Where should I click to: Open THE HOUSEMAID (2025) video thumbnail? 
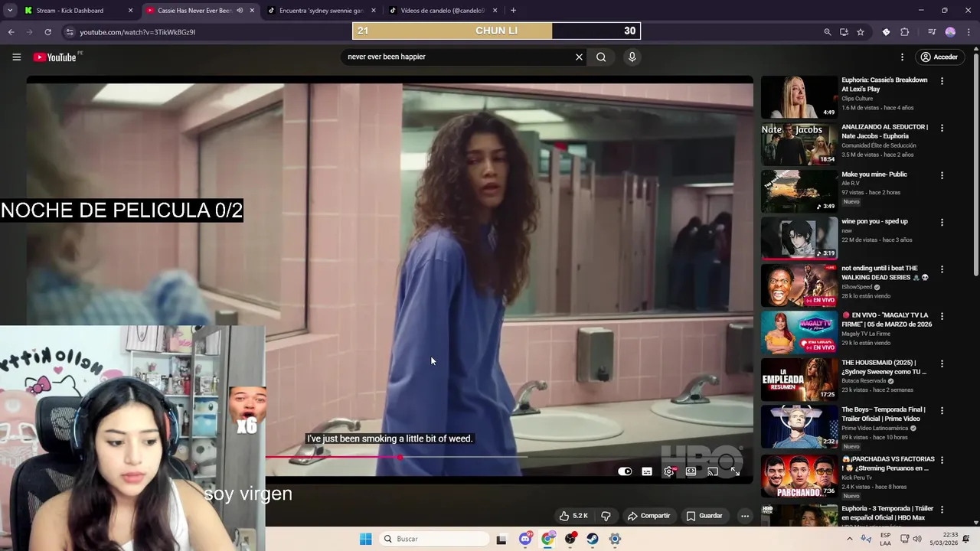click(799, 380)
